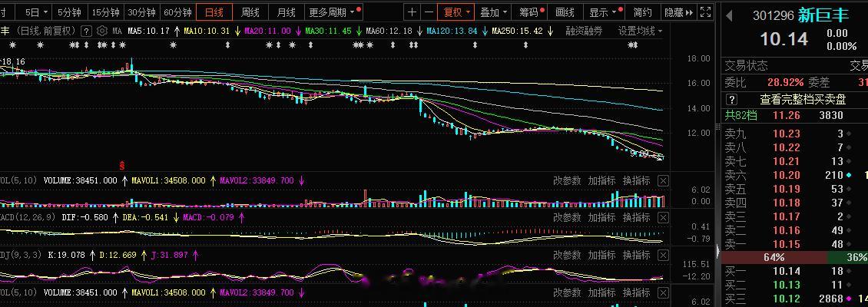Click 加指标 in VOL panel
The image size is (868, 307).
pos(601,181)
